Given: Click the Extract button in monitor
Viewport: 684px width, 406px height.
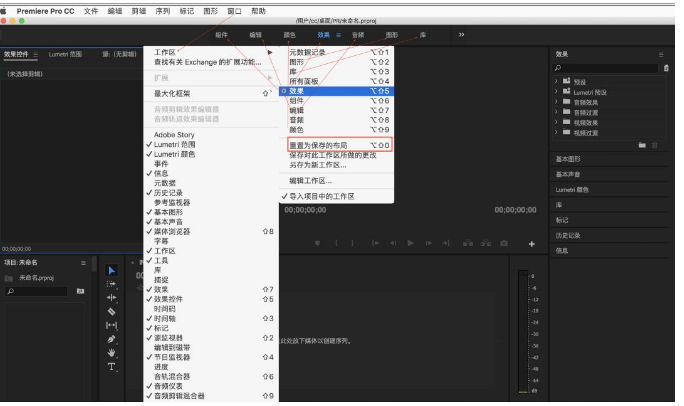Looking at the screenshot, I should [x=486, y=243].
